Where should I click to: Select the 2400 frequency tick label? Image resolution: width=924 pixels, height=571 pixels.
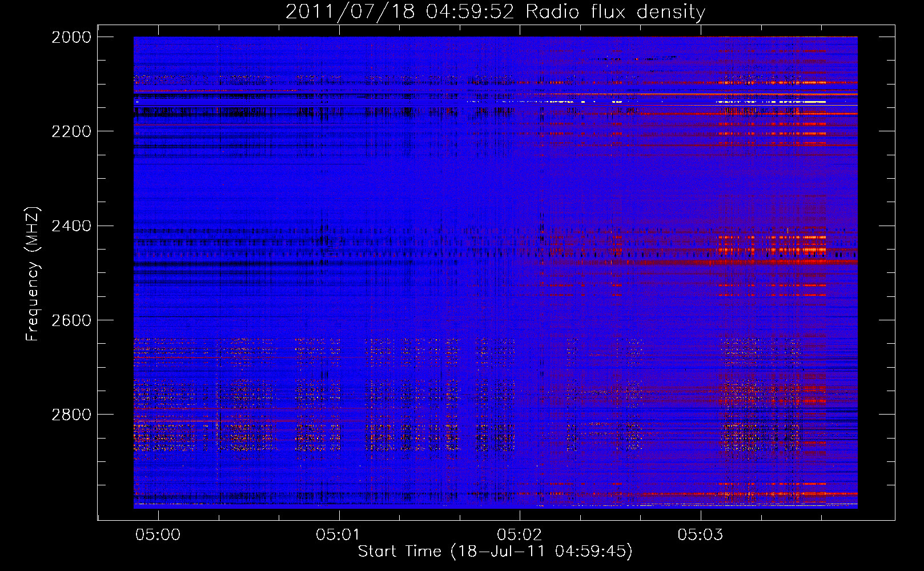(71, 226)
